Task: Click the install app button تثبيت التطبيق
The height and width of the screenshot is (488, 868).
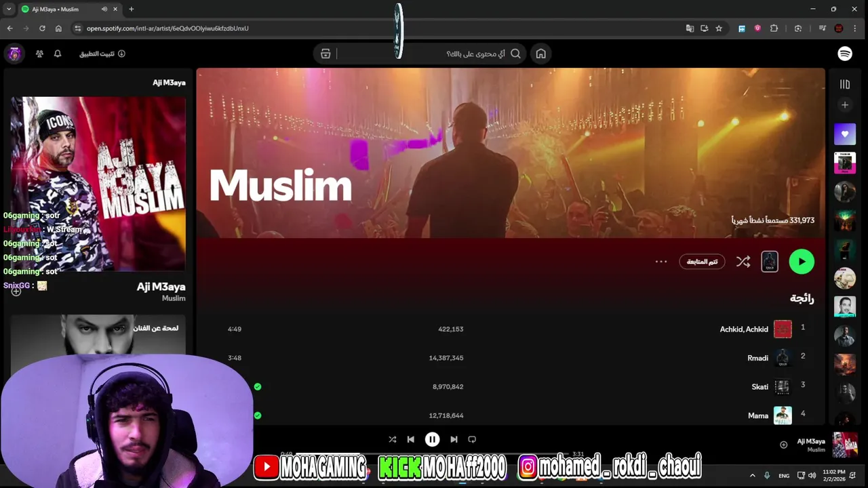Action: 102,54
